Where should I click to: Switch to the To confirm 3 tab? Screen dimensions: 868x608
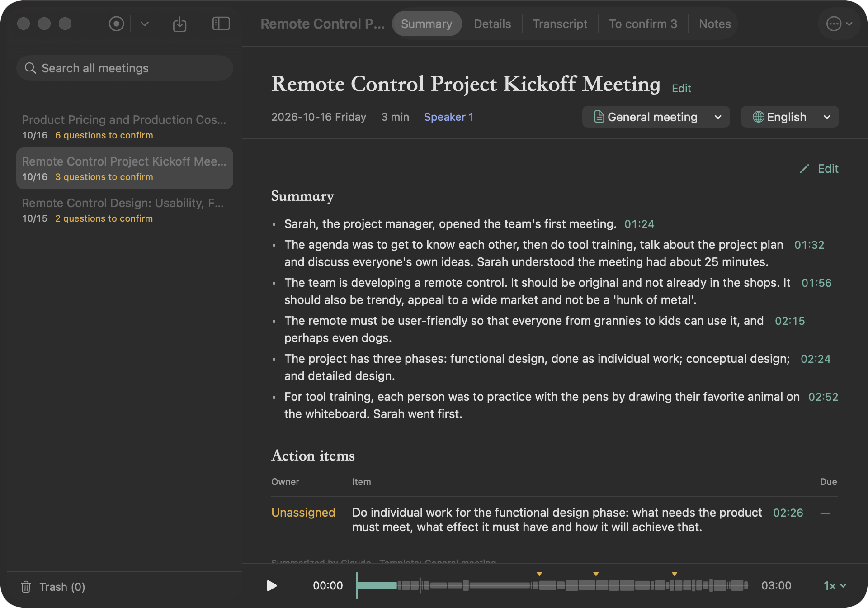[643, 24]
